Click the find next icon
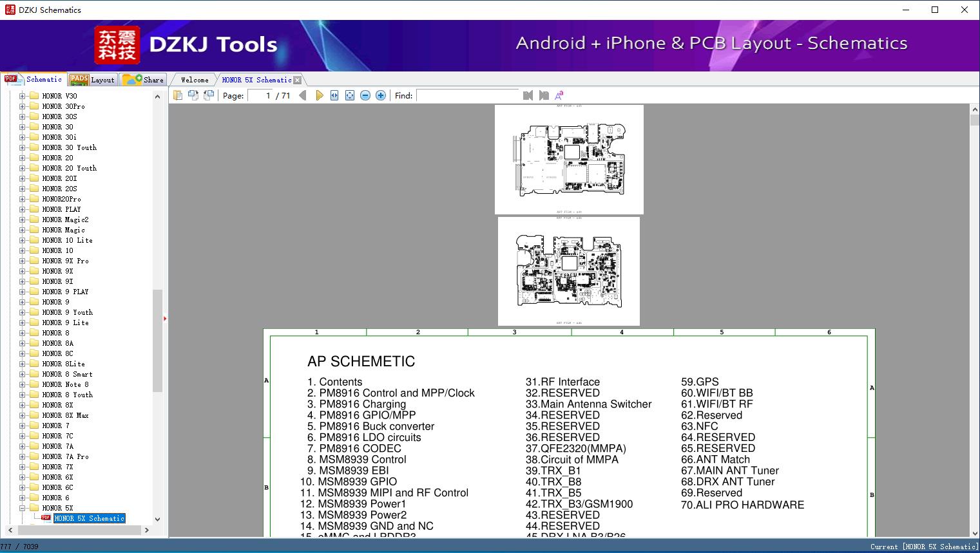Viewport: 980px width, 553px height. click(x=544, y=95)
